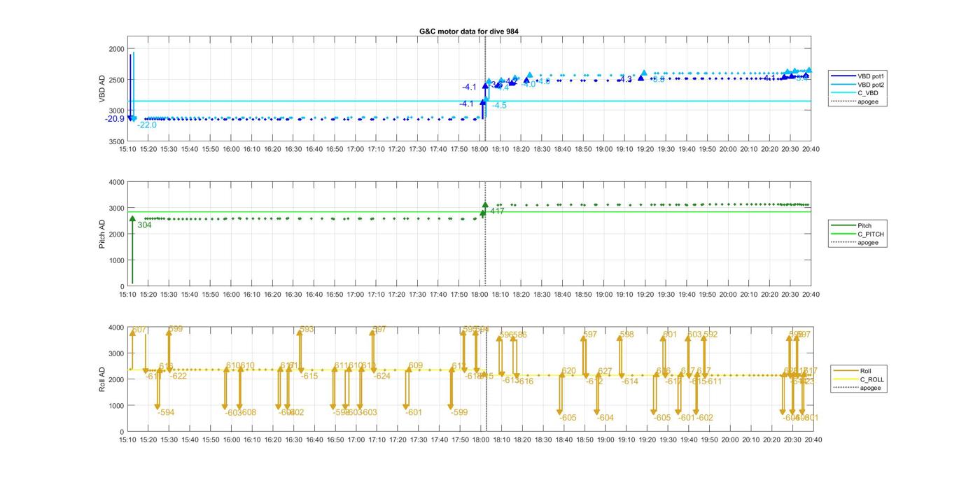The height and width of the screenshot is (485, 980).
Task: Click the "-20.9" label in VBD plot
Action: 115,119
